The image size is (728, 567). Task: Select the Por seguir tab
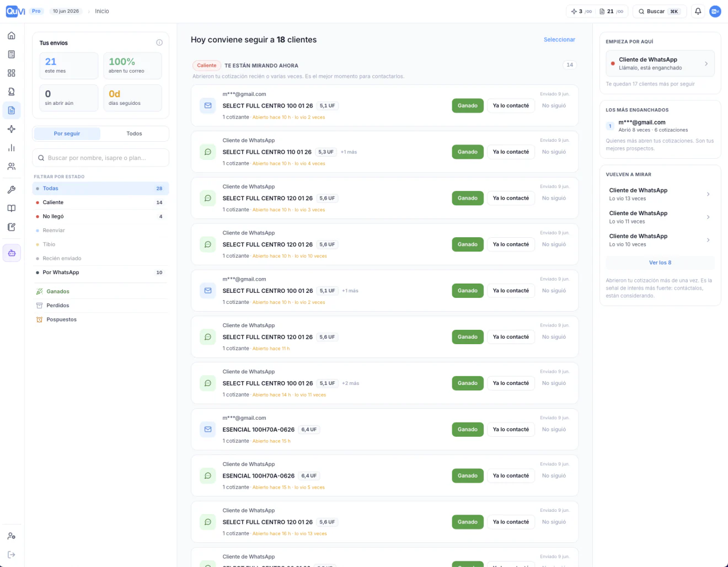(67, 133)
